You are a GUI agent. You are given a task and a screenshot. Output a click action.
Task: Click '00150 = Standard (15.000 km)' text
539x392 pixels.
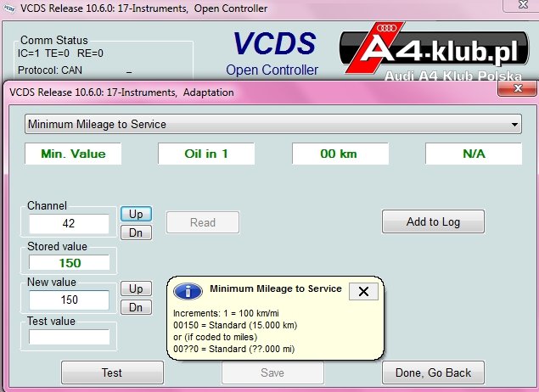(235, 325)
